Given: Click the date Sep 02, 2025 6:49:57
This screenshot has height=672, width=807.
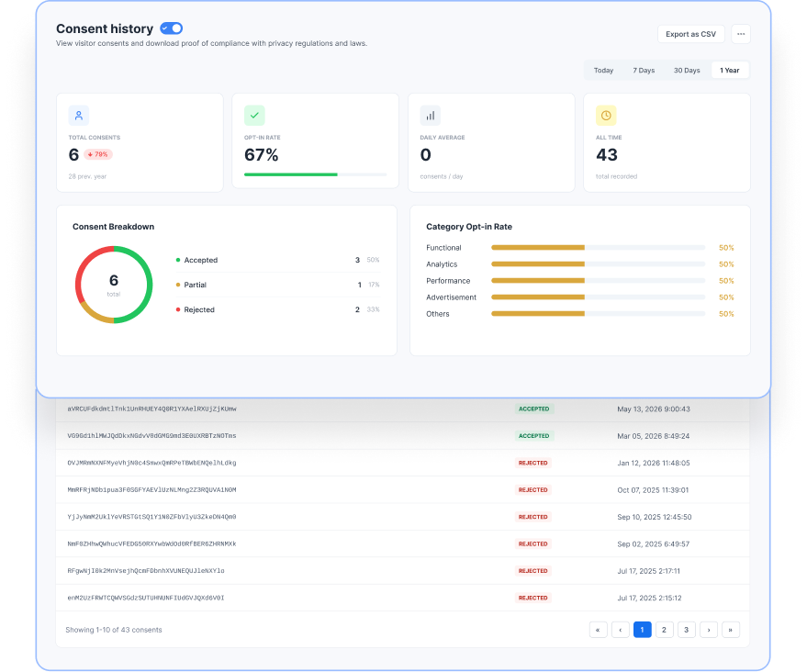Looking at the screenshot, I should [x=653, y=543].
